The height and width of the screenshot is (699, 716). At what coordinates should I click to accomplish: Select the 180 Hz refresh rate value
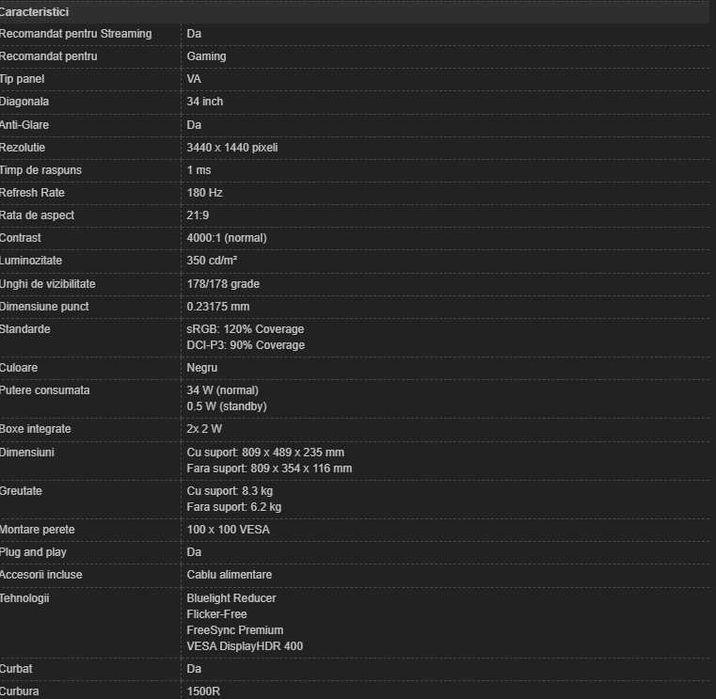pyautogui.click(x=205, y=193)
